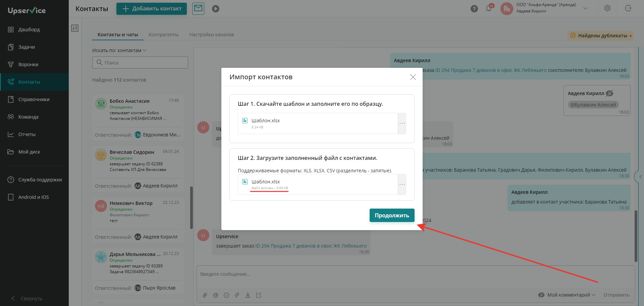
Task: Open the Команда sidebar section
Action: pos(34,117)
